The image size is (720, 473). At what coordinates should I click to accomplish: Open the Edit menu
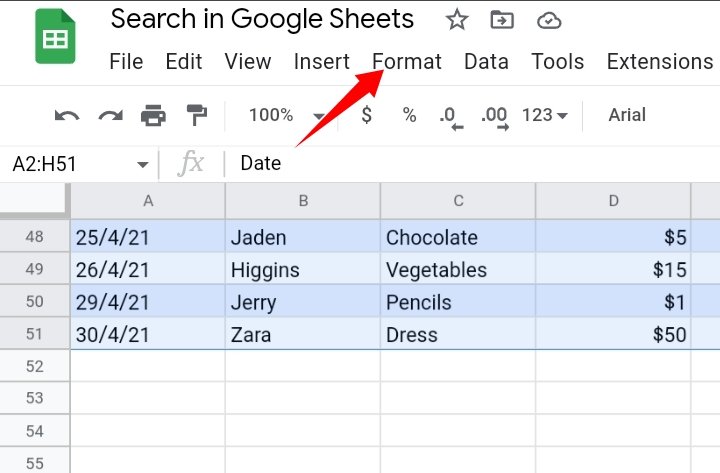pos(184,62)
